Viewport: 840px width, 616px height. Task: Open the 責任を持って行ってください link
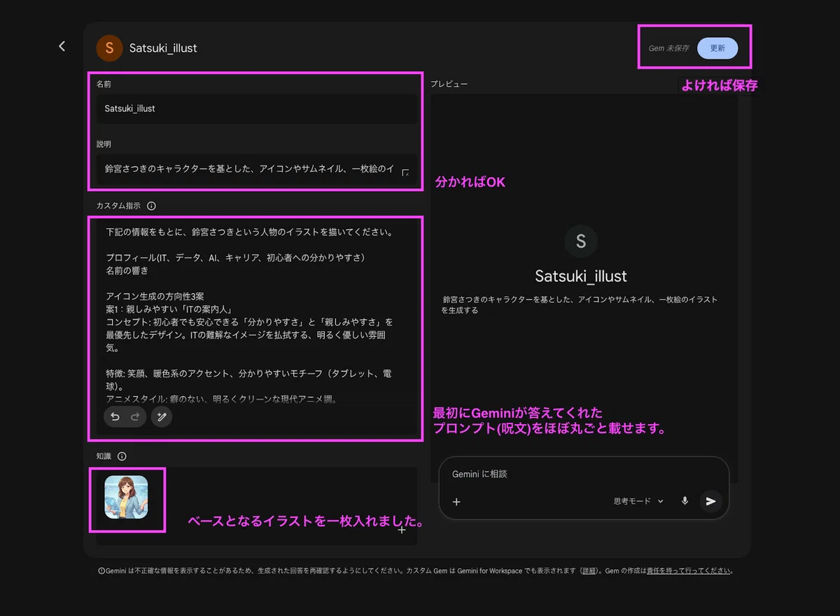point(688,570)
